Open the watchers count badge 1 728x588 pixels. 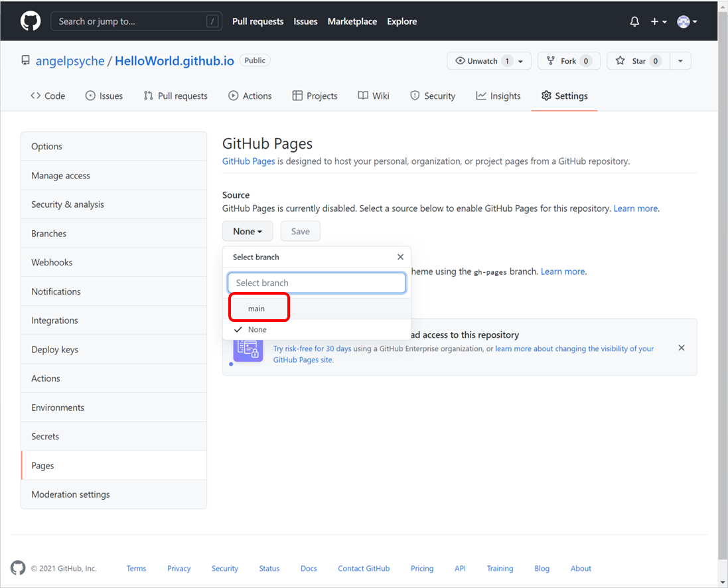tap(507, 61)
